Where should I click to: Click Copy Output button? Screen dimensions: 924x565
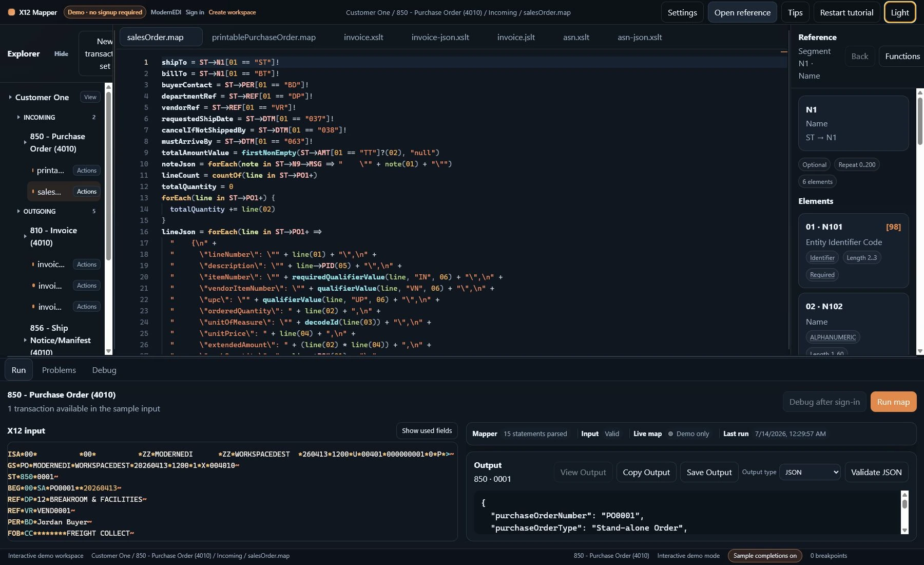point(646,472)
